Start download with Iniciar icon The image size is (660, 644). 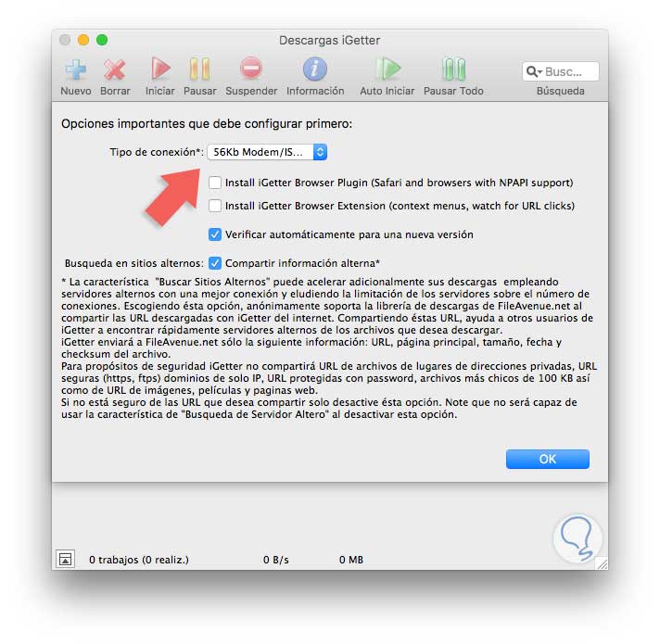160,69
